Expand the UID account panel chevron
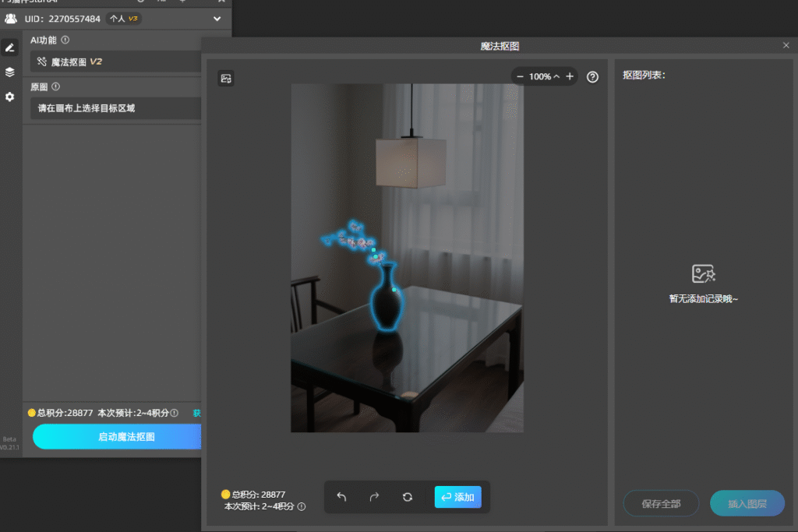 coord(217,19)
